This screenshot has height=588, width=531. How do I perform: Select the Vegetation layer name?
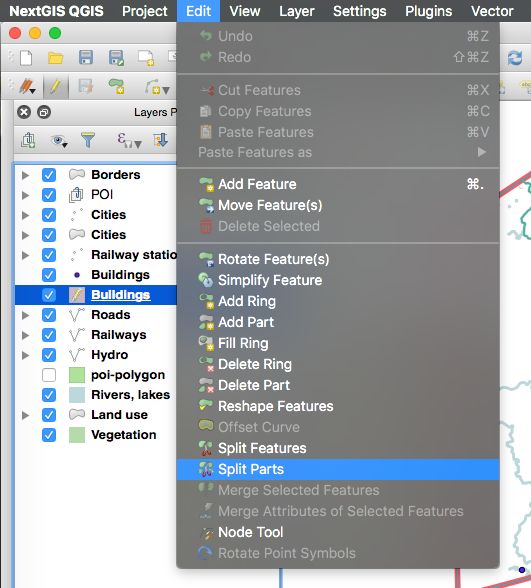(x=124, y=435)
